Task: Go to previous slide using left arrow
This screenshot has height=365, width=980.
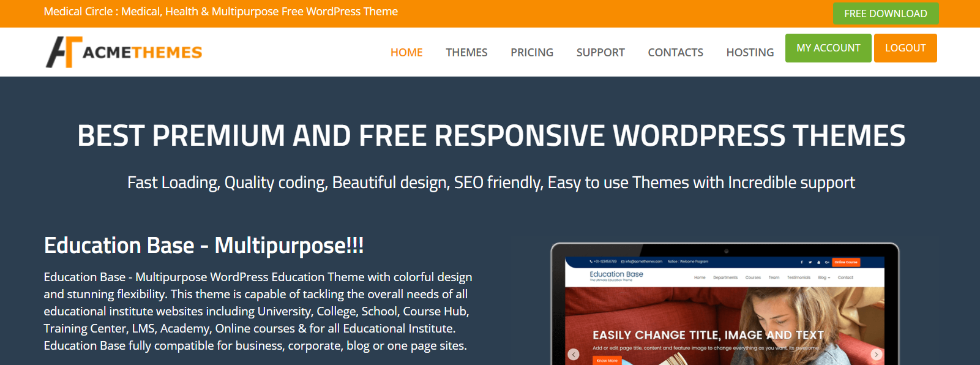Action: 574,354
